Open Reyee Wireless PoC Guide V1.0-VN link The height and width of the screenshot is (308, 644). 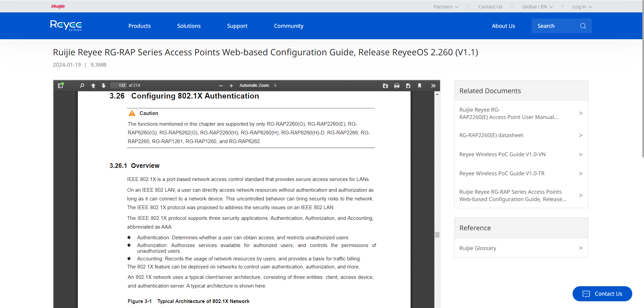coord(502,154)
